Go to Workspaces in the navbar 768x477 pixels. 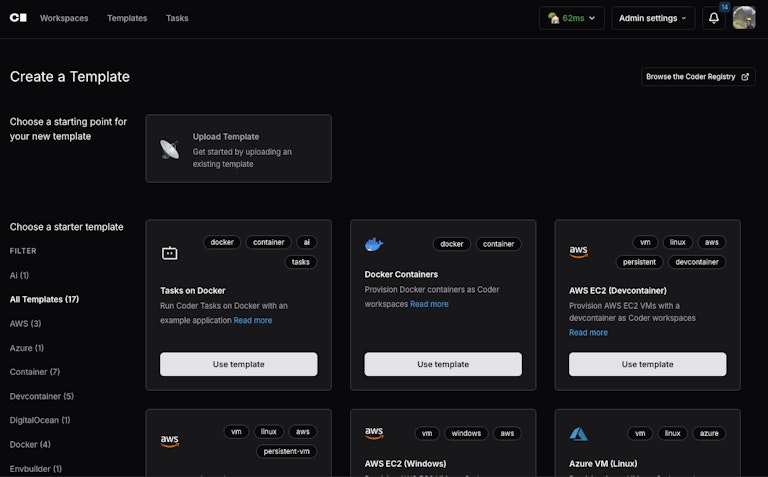[x=64, y=18]
